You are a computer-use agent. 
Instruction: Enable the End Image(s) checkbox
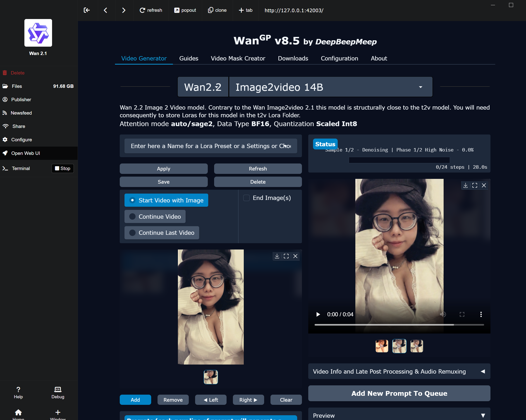coord(246,198)
